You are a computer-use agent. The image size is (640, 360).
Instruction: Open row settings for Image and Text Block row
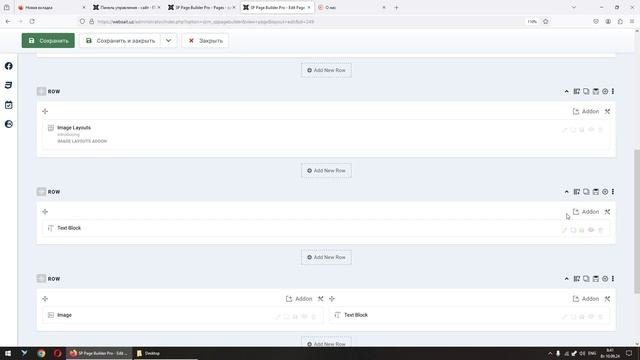(605, 279)
